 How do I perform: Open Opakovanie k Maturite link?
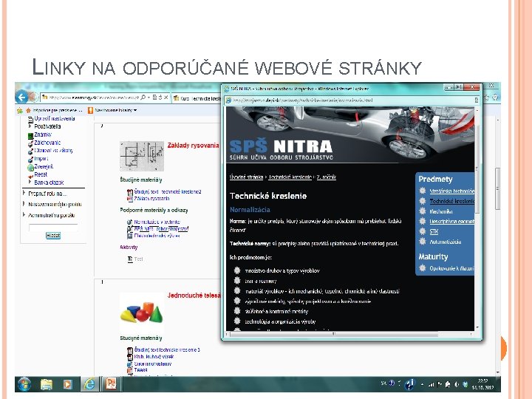(452, 268)
